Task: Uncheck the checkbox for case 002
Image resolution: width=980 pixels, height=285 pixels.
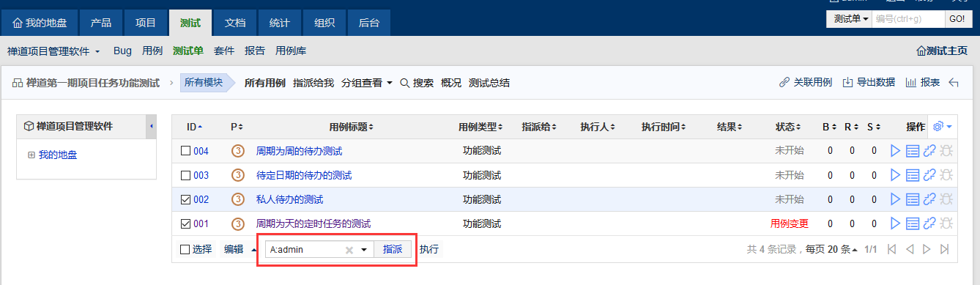Action: [x=185, y=199]
